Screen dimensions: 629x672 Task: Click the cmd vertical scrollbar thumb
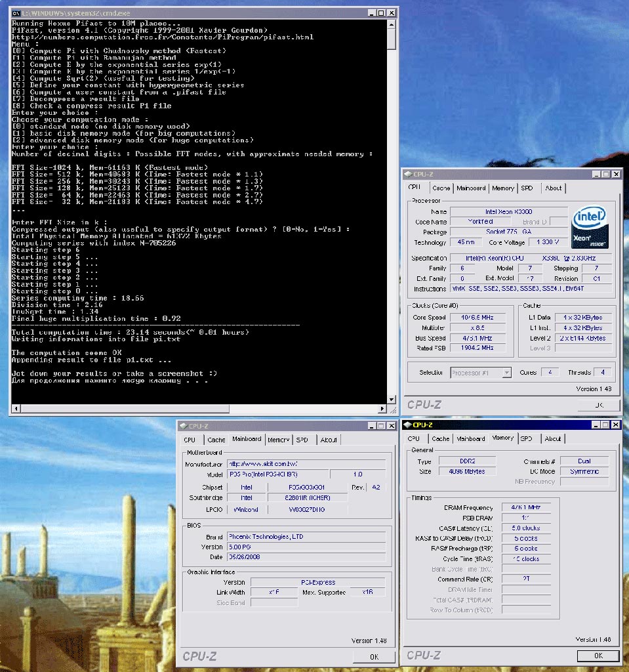[391, 39]
